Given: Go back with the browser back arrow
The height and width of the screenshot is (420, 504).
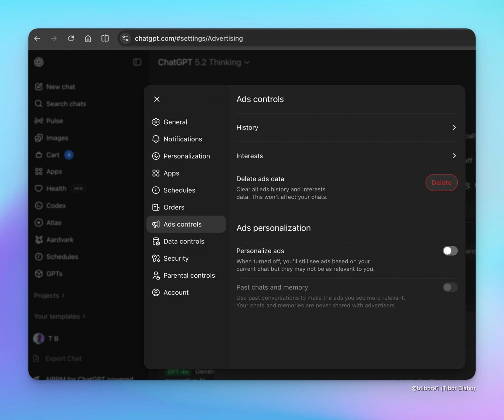Looking at the screenshot, I should coord(37,38).
